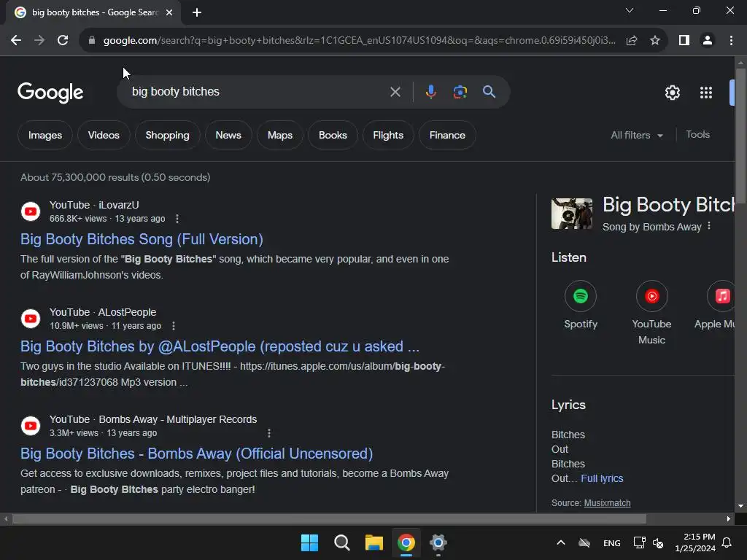Switch to Shopping results
747x560 pixels.
pos(167,135)
